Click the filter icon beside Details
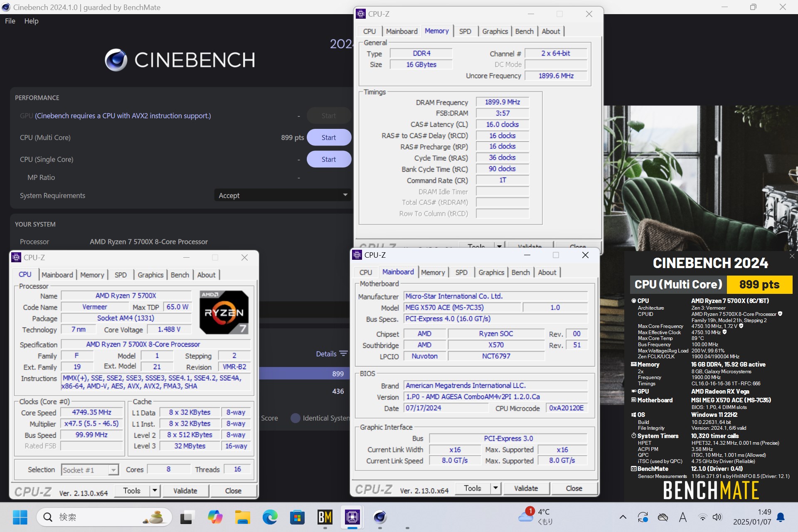Viewport: 798px width, 532px height. (x=343, y=354)
